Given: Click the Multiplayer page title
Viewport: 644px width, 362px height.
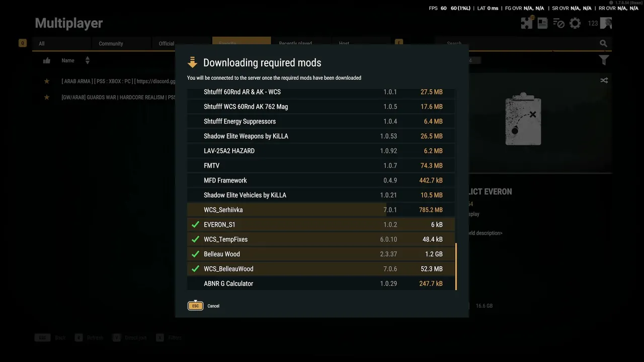Looking at the screenshot, I should pos(69,23).
